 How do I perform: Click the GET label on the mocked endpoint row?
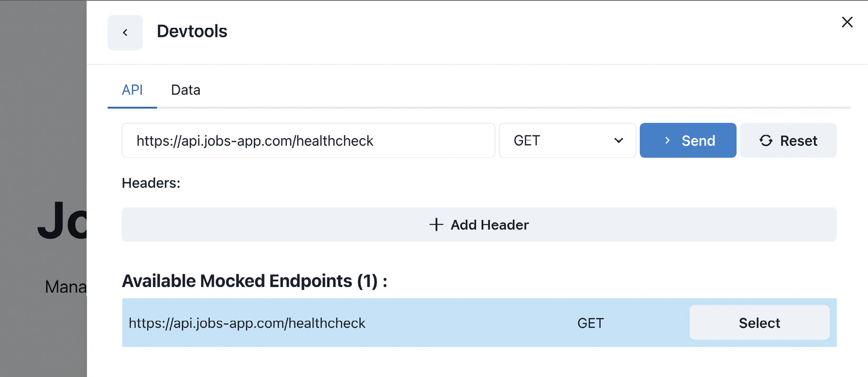coord(590,323)
